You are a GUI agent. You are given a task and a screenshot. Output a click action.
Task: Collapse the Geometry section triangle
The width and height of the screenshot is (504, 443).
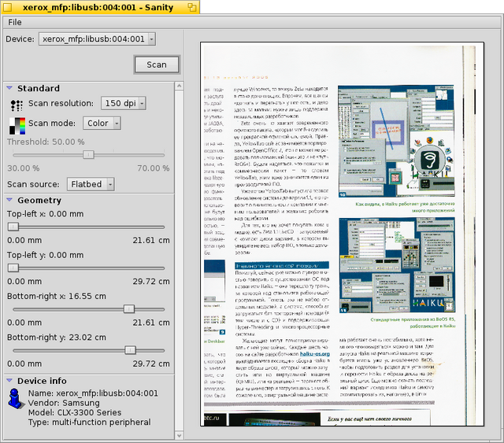9,200
